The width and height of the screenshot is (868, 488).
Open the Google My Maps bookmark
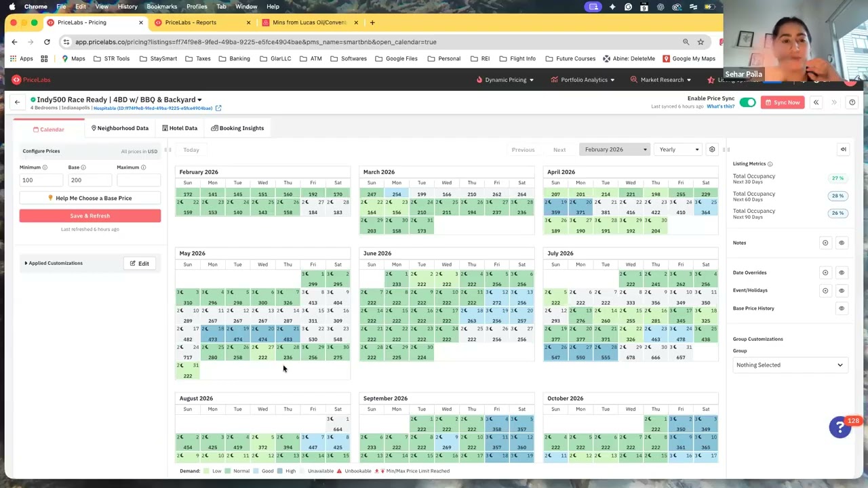pyautogui.click(x=689, y=58)
